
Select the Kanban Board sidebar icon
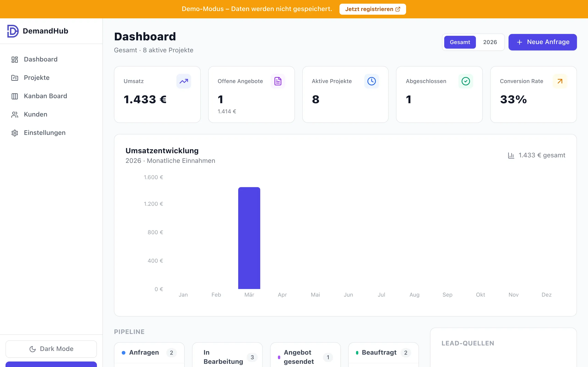coord(14,96)
